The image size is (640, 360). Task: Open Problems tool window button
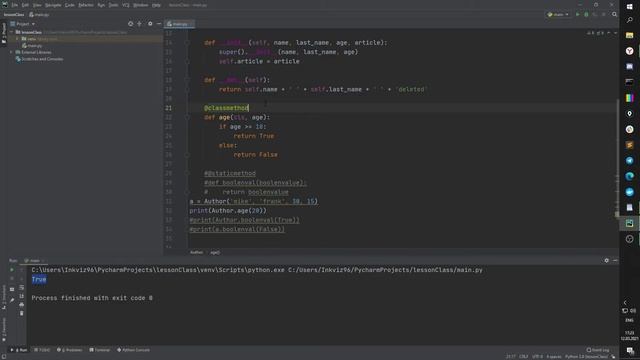pos(69,350)
